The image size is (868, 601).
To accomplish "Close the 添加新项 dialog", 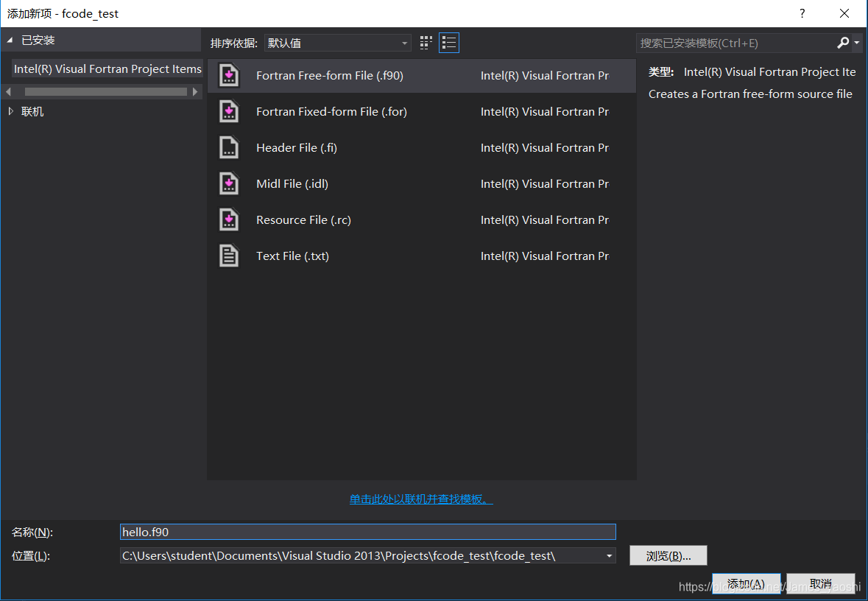I will click(x=844, y=13).
